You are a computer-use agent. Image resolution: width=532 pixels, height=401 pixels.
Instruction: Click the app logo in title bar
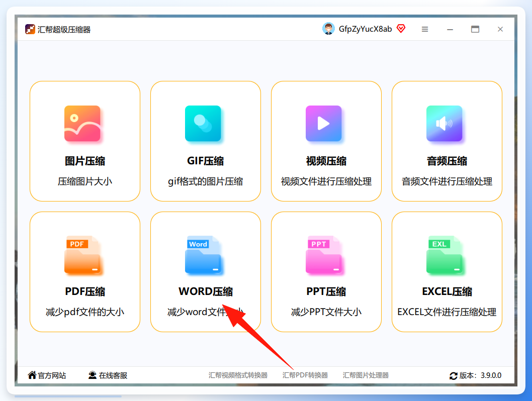click(30, 29)
